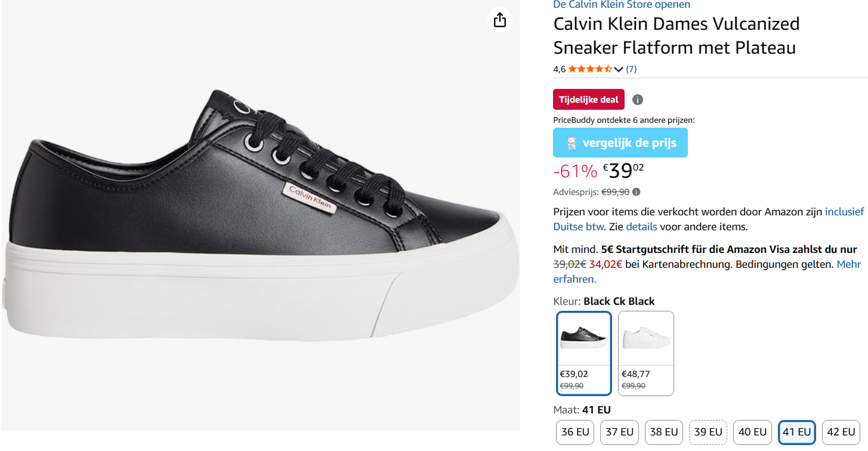The width and height of the screenshot is (868, 451).
Task: Open the info icon next to Tijdelijke deal
Action: [637, 99]
